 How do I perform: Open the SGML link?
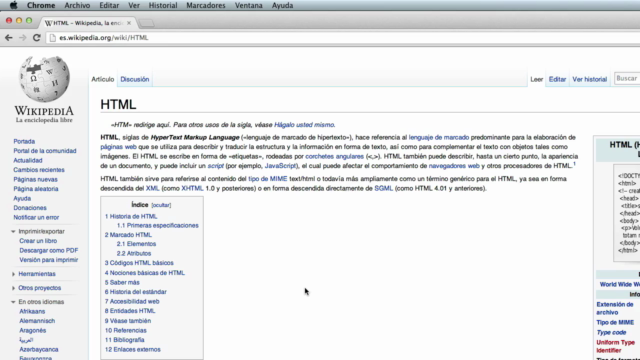click(x=384, y=188)
